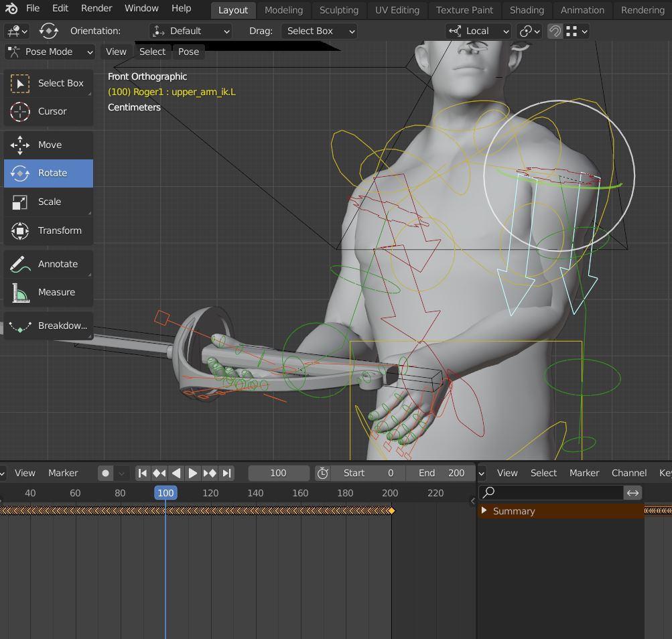Activate the Transform tool
This screenshot has height=639, width=672.
(48, 230)
